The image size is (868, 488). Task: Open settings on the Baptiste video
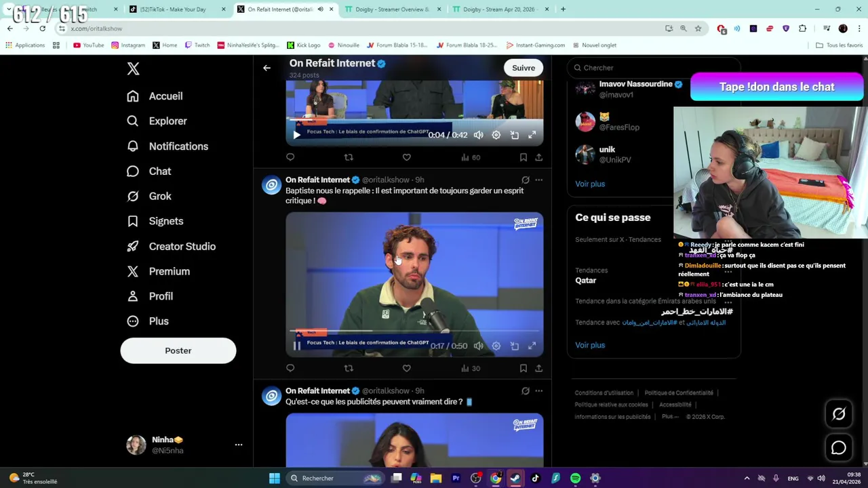click(x=496, y=346)
